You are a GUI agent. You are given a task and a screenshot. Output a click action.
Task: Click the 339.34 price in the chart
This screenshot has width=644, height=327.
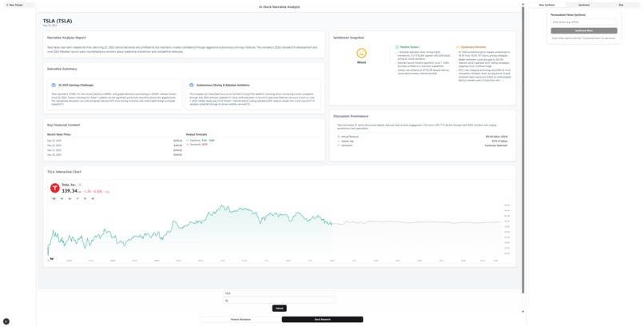70,191
